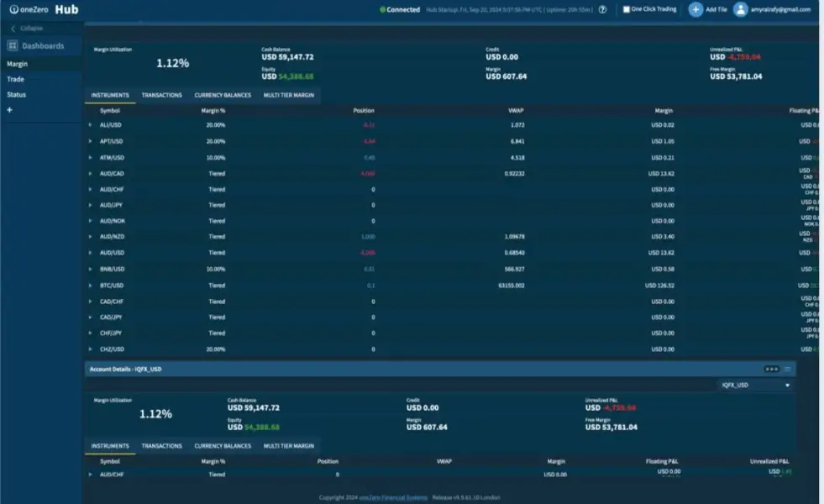Expand the ALI/USD row

pos(90,125)
